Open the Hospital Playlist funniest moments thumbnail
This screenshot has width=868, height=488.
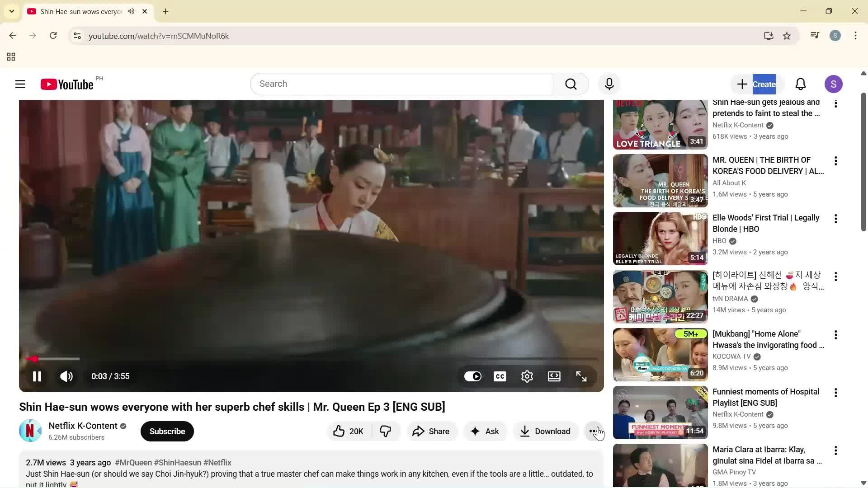tap(660, 412)
